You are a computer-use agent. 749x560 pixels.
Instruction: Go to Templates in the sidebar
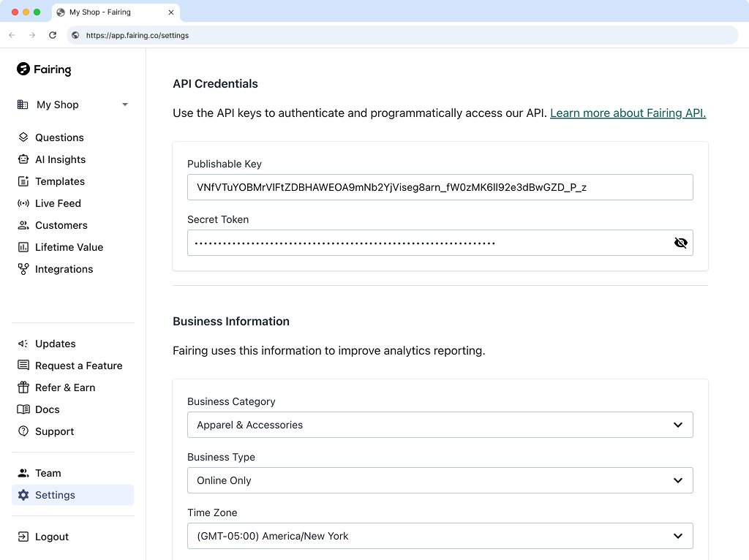click(x=59, y=181)
